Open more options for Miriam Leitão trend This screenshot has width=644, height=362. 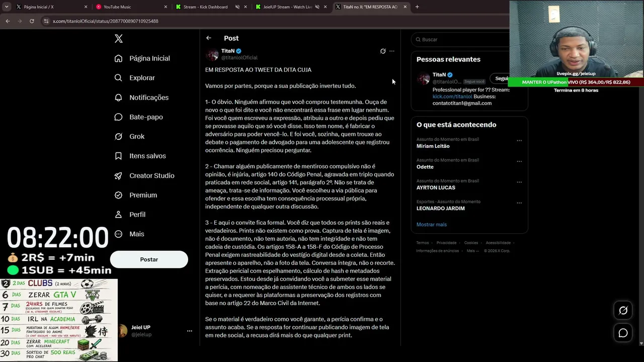[x=519, y=141]
